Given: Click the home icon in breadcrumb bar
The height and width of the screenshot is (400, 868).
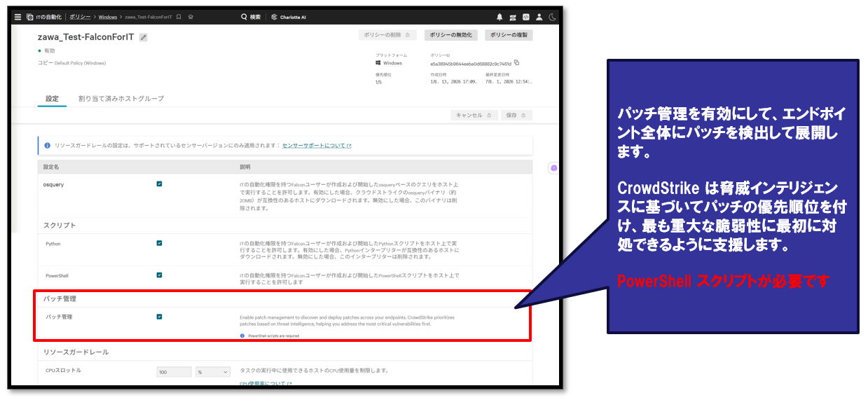Looking at the screenshot, I should pyautogui.click(x=191, y=17).
